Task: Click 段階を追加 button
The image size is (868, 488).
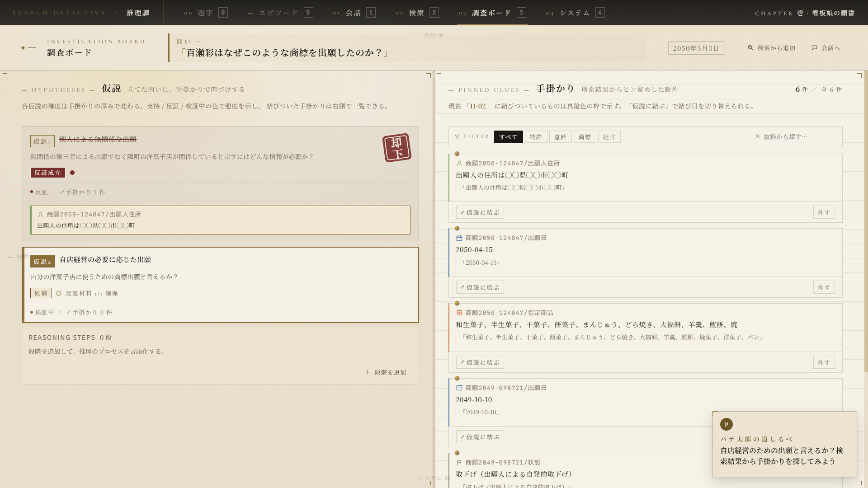Action: pyautogui.click(x=386, y=372)
